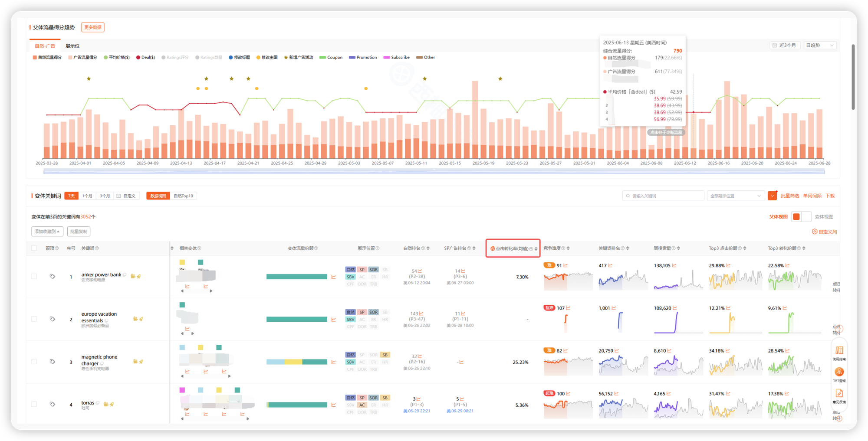868x441 pixels.
Task: Click the pin tag icon for torras
Action: tap(53, 404)
